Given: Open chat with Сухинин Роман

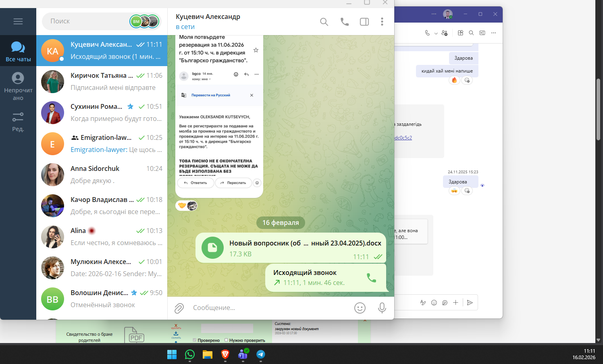Looking at the screenshot, I should (x=102, y=112).
